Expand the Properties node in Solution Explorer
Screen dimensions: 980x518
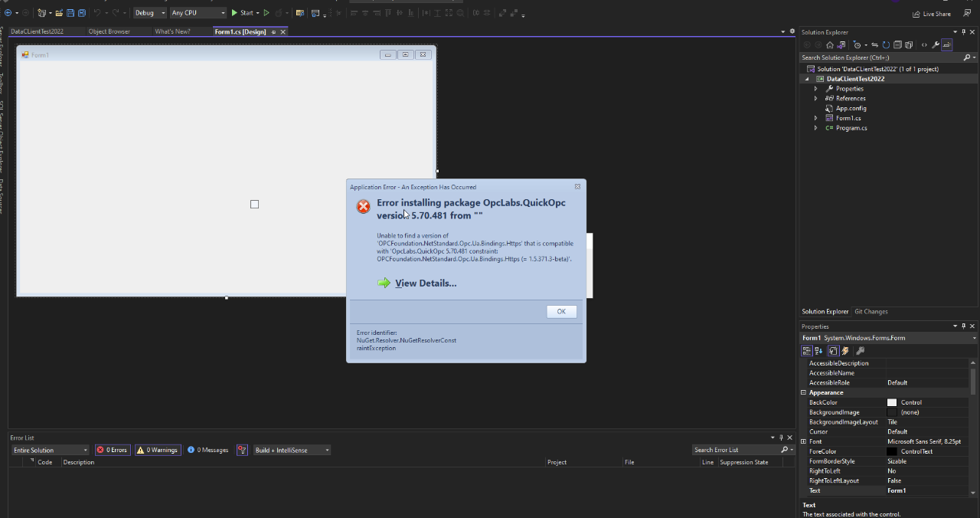click(816, 89)
